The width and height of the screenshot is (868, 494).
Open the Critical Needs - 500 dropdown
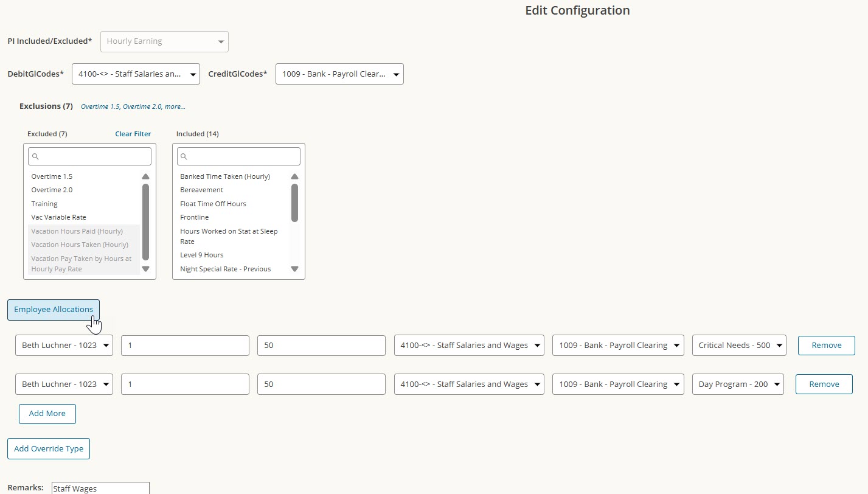[739, 346]
